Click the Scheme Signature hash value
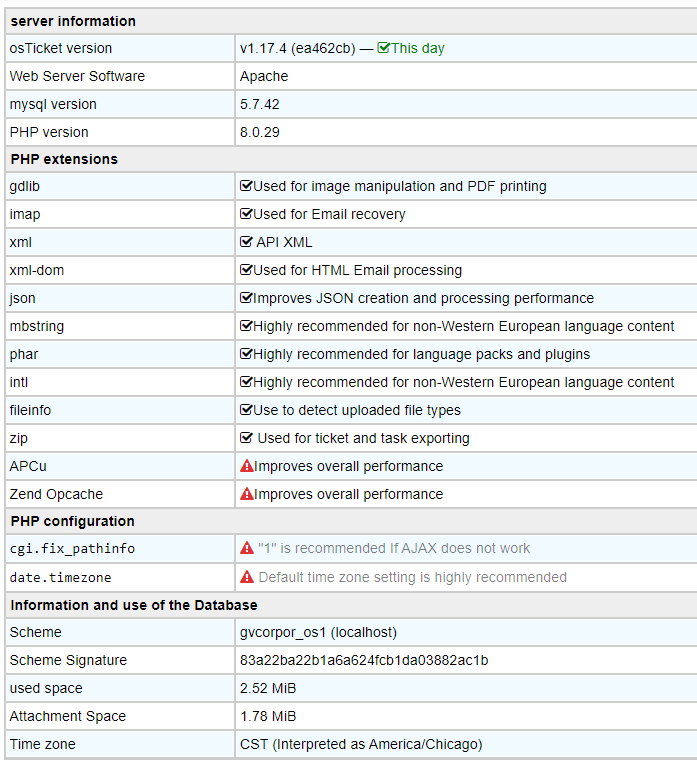This screenshot has height=768, width=697. [364, 660]
